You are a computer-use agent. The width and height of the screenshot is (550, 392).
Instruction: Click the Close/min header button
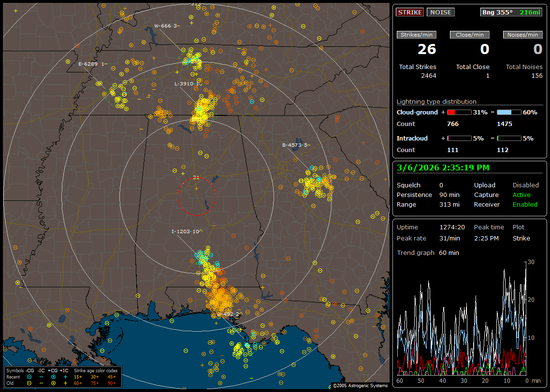(470, 35)
